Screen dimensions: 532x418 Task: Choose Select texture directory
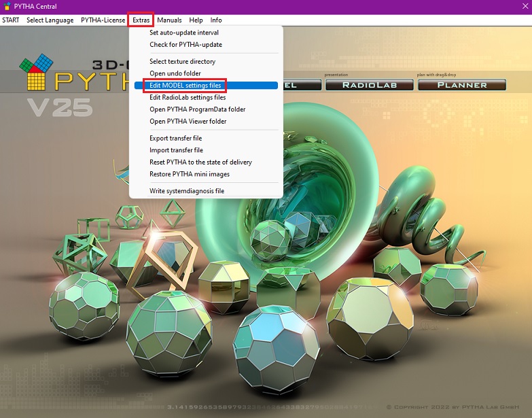coord(206,61)
